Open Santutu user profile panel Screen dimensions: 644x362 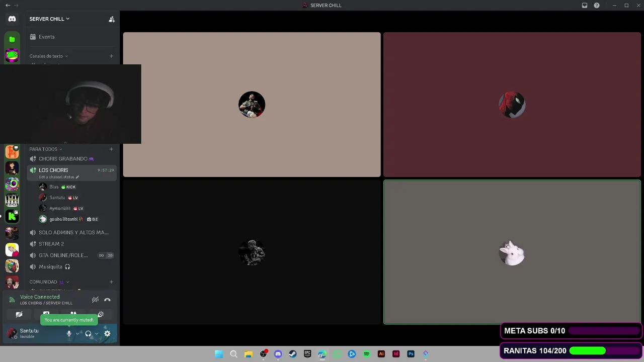(24, 333)
